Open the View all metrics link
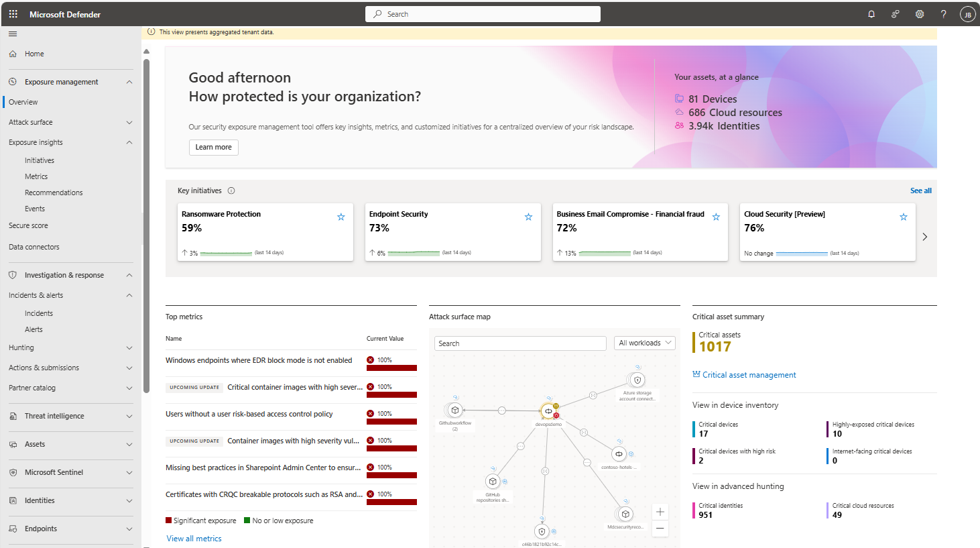This screenshot has height=548, width=980. [x=194, y=539]
